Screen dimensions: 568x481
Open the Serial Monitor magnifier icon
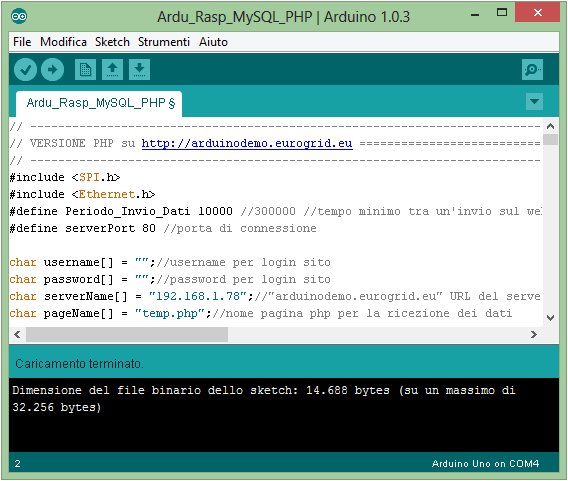[532, 70]
